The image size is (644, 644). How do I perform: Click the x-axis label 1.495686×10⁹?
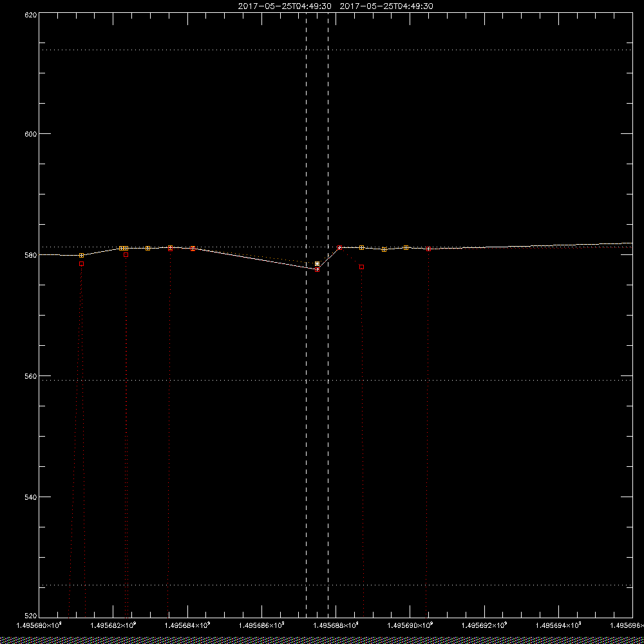(x=261, y=625)
